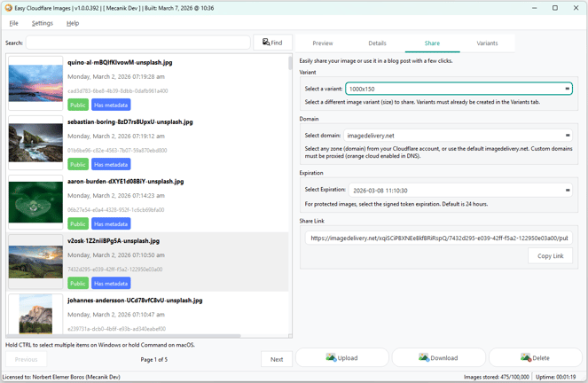The image size is (588, 383).
Task: Open the Help menu
Action: [73, 23]
